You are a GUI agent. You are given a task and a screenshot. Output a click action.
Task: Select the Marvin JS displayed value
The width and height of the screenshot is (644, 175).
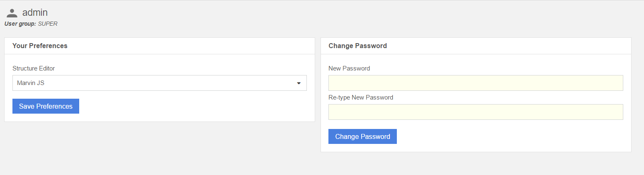pos(31,83)
